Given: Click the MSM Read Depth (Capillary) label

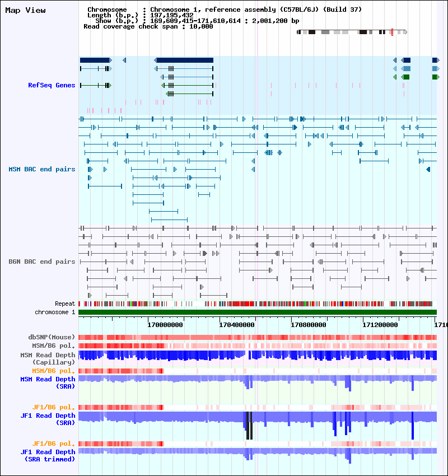Looking at the screenshot, I should point(48,358).
